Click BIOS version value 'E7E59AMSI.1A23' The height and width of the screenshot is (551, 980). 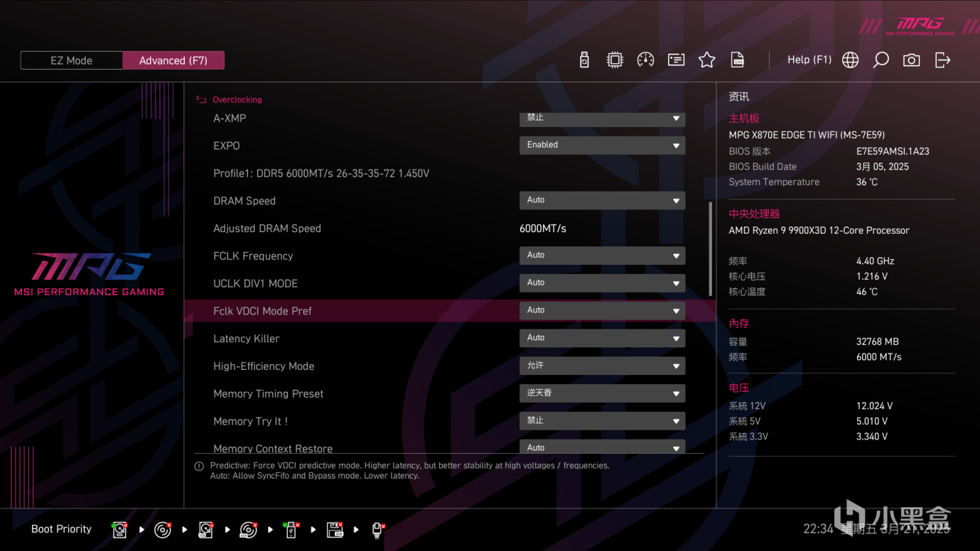pos(893,151)
